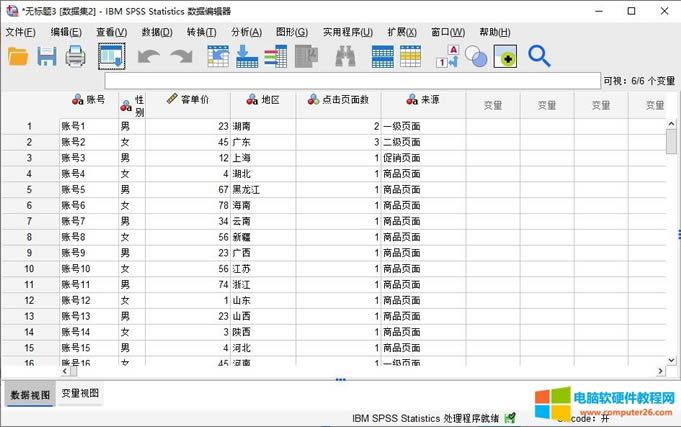Click the Undo arrow in the toolbar
This screenshot has height=427, width=681.
(148, 57)
